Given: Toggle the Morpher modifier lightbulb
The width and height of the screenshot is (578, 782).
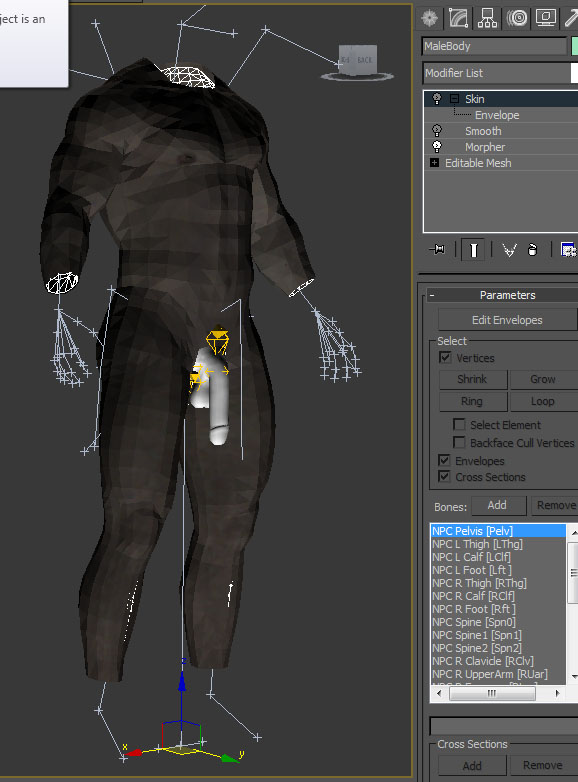Looking at the screenshot, I should coord(437,147).
